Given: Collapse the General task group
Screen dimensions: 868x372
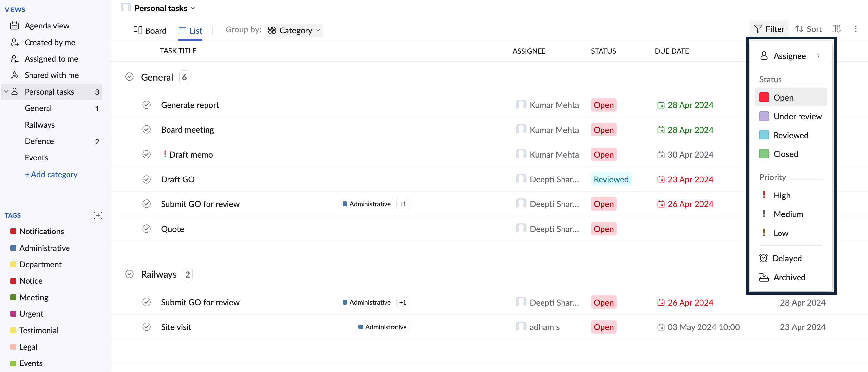Looking at the screenshot, I should click(129, 77).
